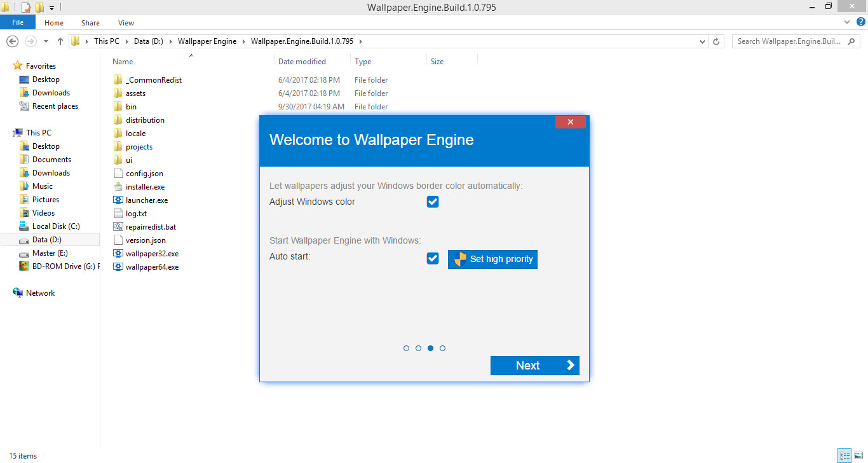
Task: Switch to the View ribbon tab
Action: pos(126,23)
